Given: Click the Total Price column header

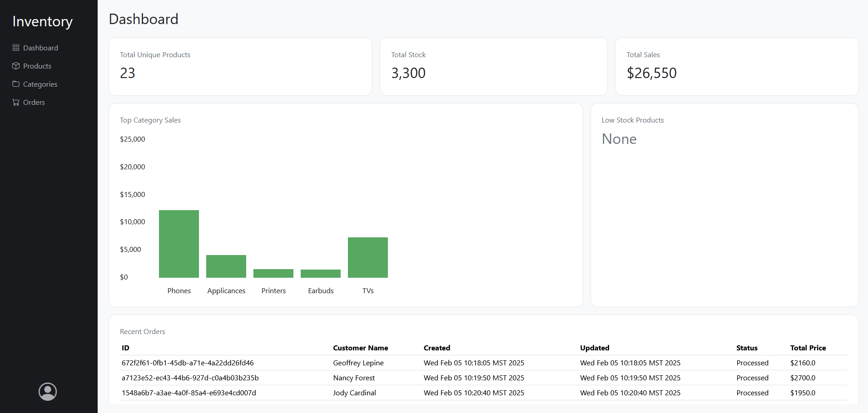Looking at the screenshot, I should pyautogui.click(x=808, y=348).
